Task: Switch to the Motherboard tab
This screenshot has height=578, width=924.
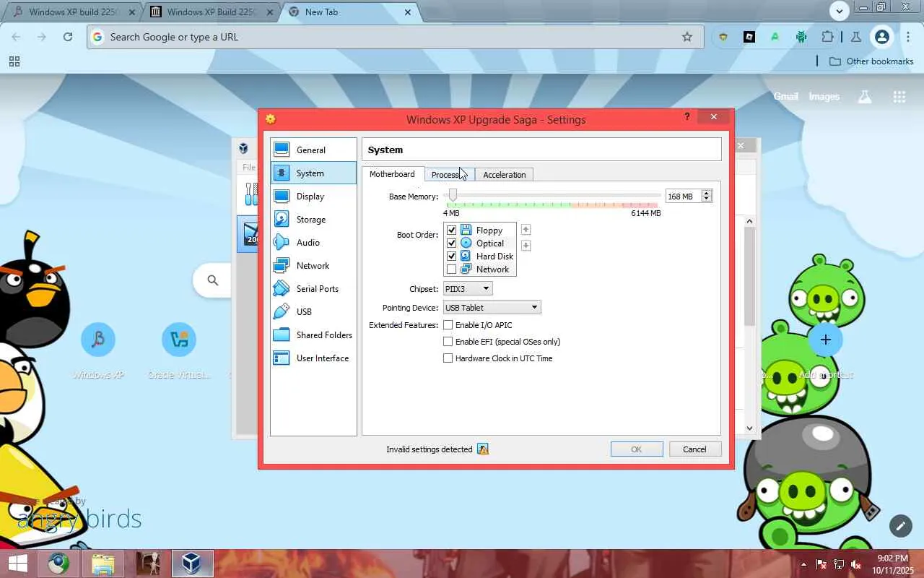Action: tap(392, 174)
